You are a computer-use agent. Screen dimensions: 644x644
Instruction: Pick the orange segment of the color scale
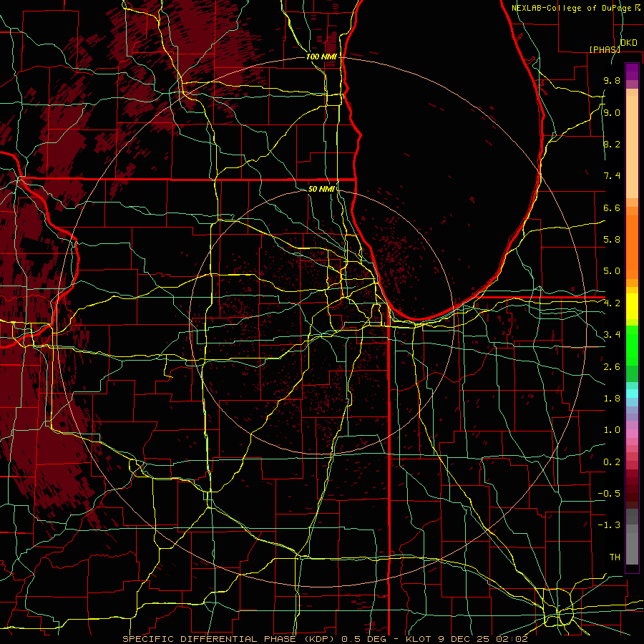tap(632, 246)
